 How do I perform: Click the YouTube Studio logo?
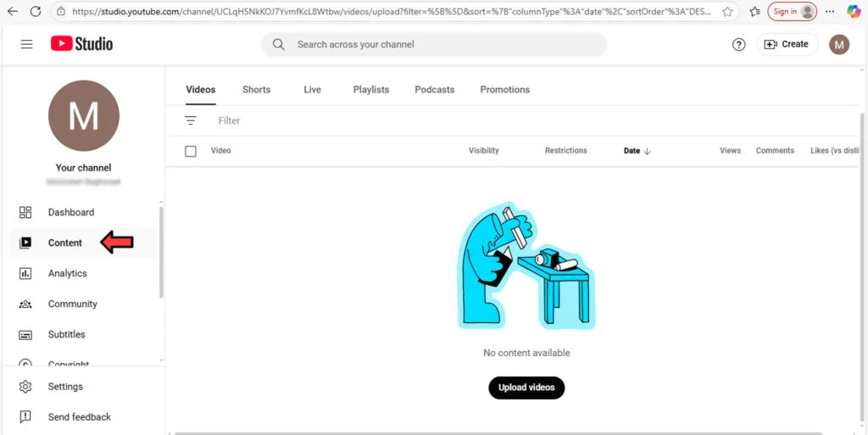pyautogui.click(x=81, y=44)
